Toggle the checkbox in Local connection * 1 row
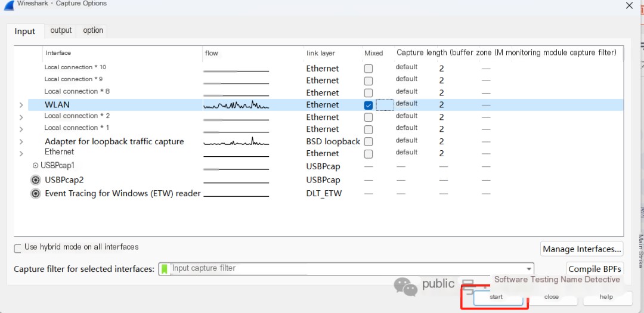 [369, 129]
